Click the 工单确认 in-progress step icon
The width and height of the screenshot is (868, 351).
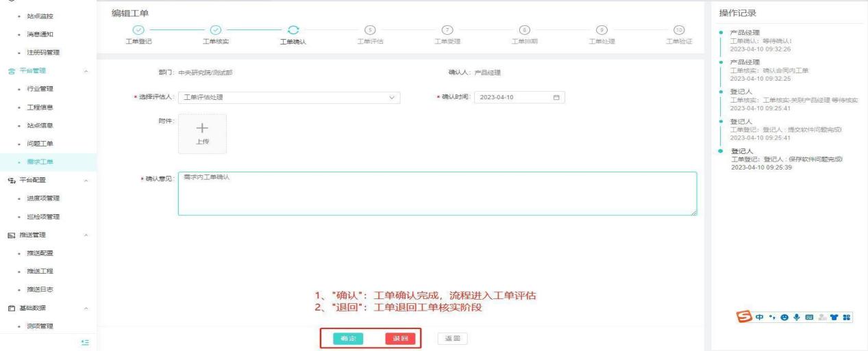(293, 29)
